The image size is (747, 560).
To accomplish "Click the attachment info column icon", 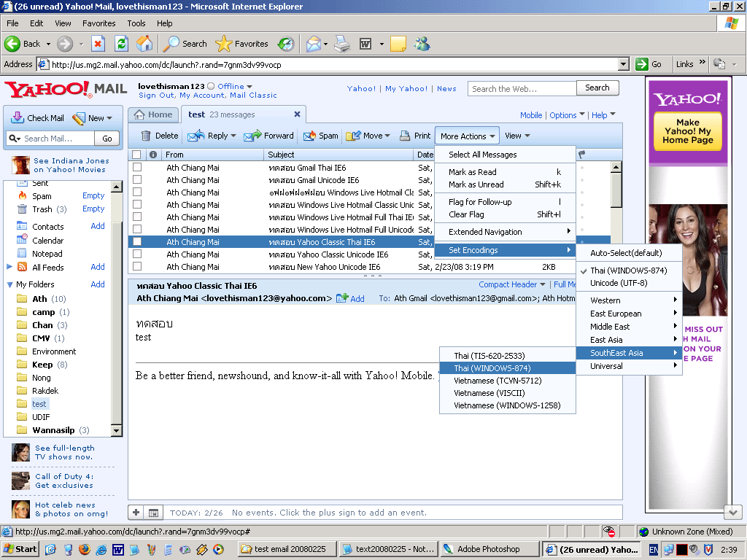I will tap(153, 155).
